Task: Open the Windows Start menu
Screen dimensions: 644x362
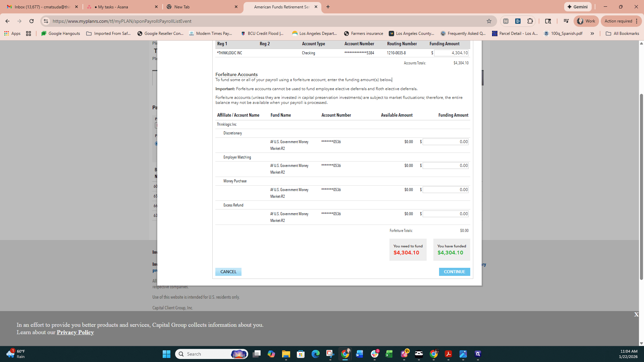Action: point(166,354)
